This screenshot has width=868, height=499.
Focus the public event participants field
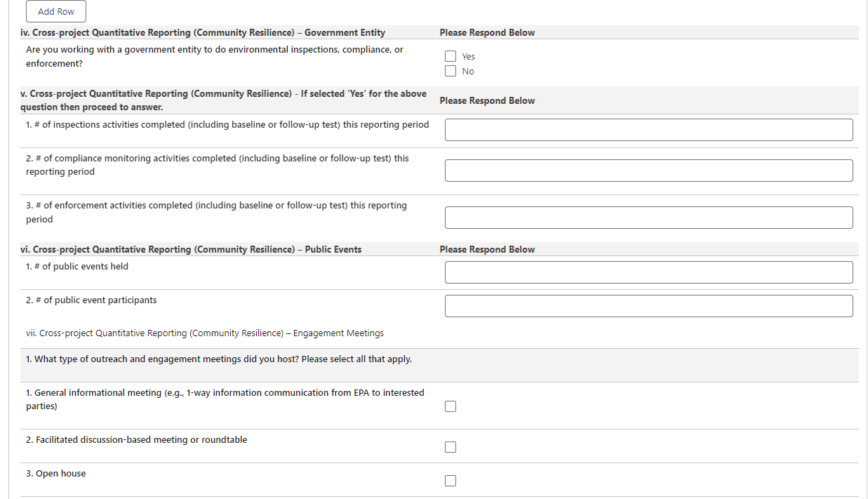tap(648, 306)
